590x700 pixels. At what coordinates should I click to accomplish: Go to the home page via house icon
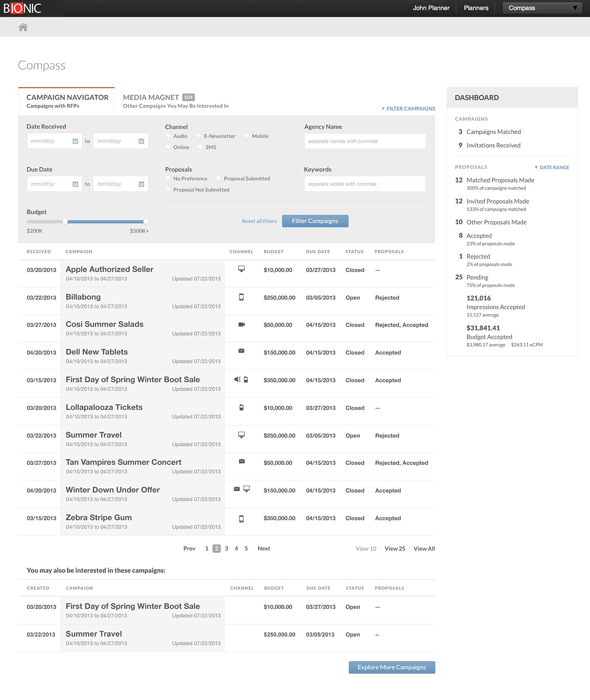coord(23,27)
